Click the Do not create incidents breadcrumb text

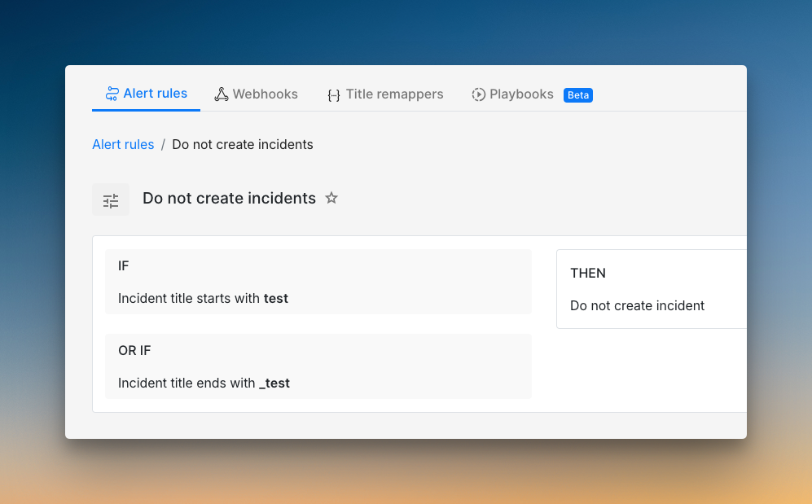pos(242,144)
